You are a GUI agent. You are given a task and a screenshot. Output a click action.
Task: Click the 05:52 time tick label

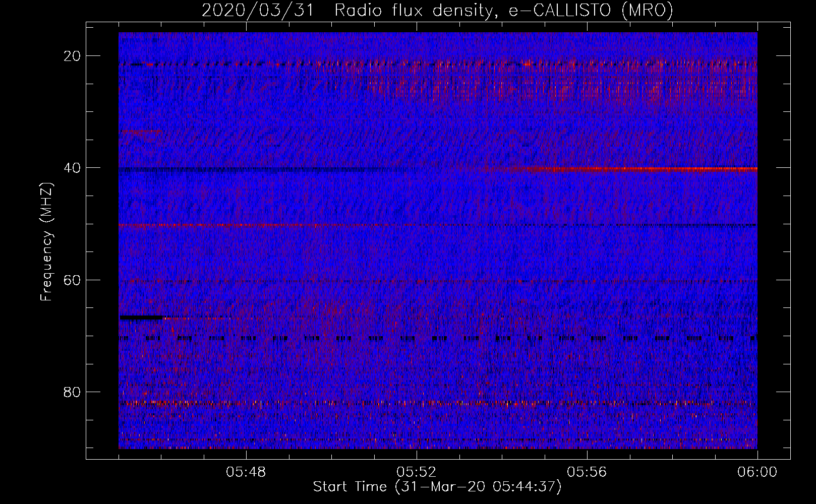coord(417,472)
